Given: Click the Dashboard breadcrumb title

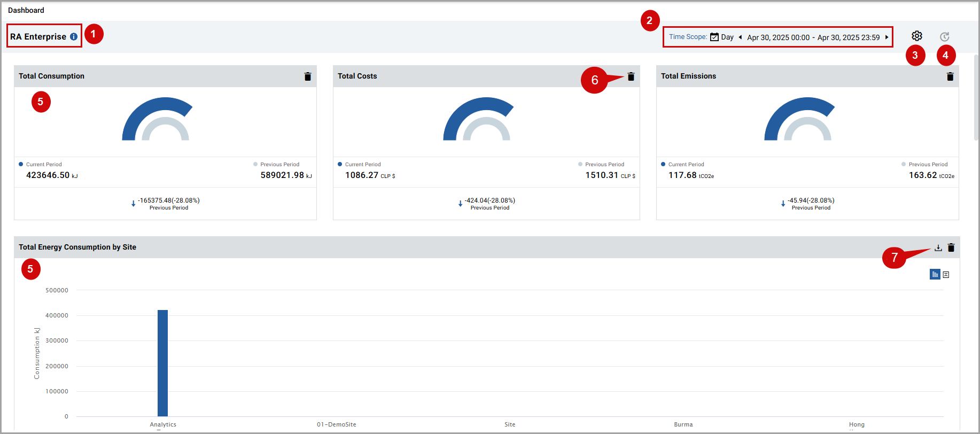Looking at the screenshot, I should tap(26, 10).
